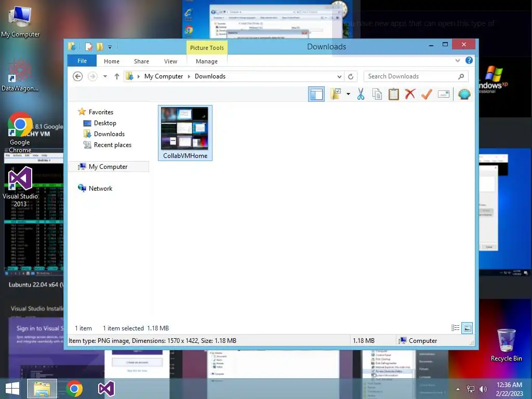Click the Downloads folder icon in title bar

[72, 46]
